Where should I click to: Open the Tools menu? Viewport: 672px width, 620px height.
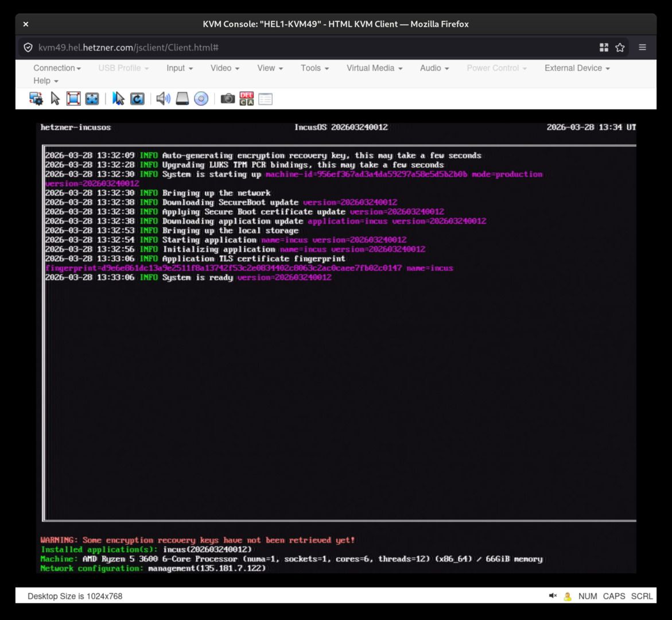pos(314,68)
